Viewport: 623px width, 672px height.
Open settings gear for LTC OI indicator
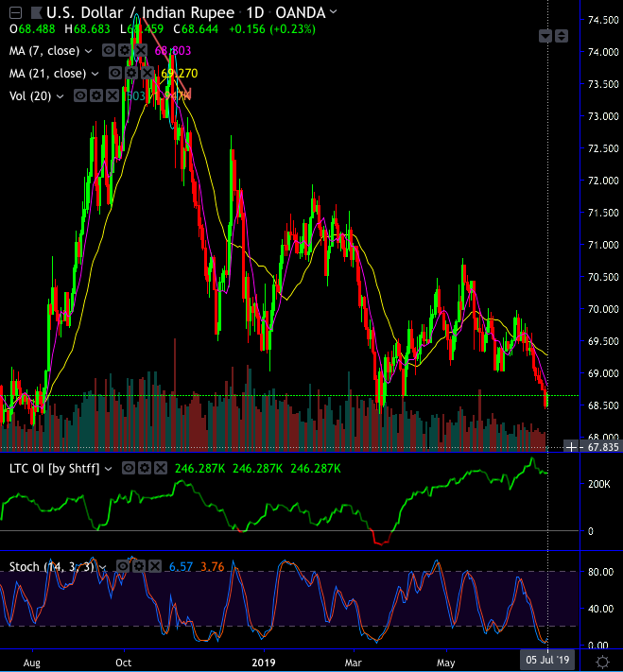145,468
